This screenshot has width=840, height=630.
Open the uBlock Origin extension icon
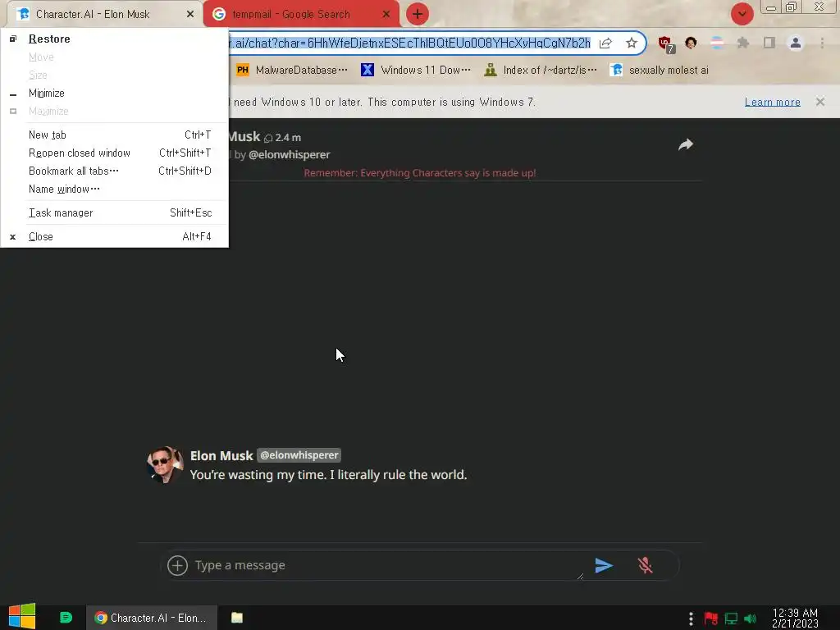tap(666, 44)
